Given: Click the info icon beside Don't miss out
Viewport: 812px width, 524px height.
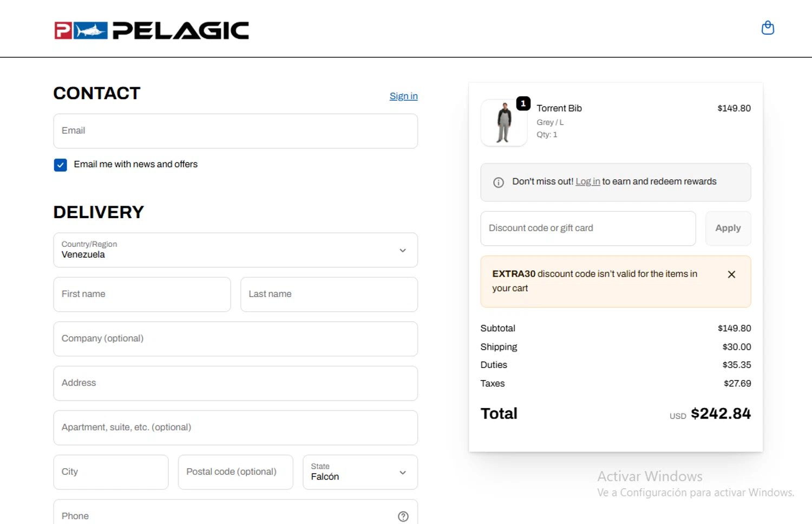Looking at the screenshot, I should [x=499, y=182].
